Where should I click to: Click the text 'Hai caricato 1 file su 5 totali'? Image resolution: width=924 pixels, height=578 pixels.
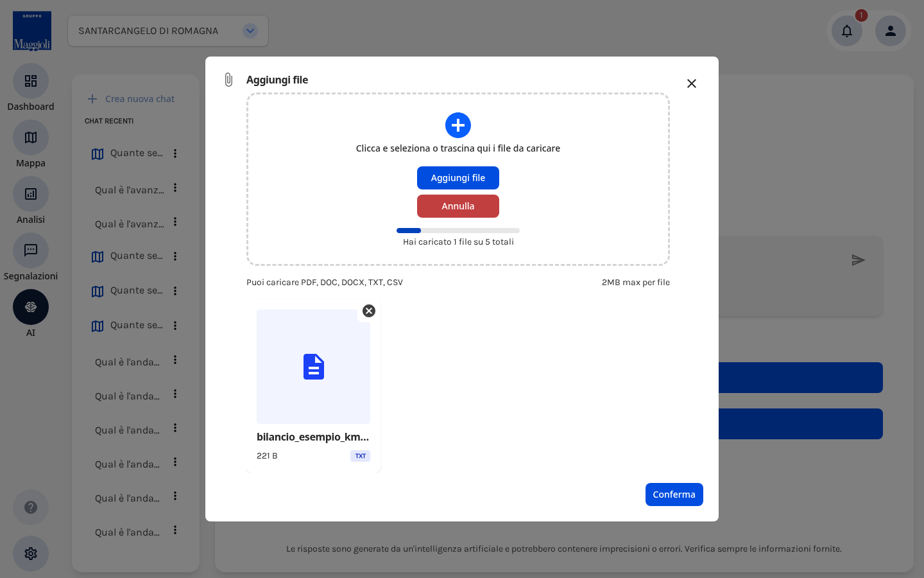pyautogui.click(x=458, y=242)
